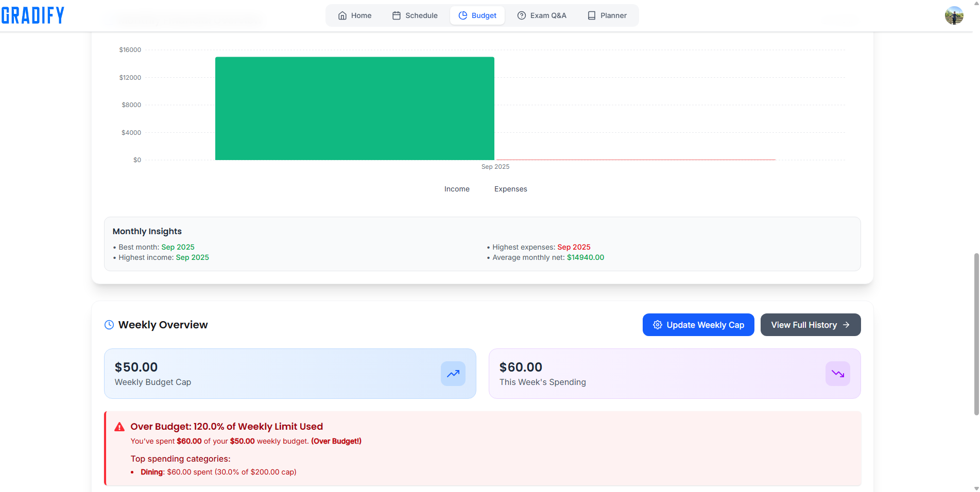Click the clock icon beside Weekly Overview
Image resolution: width=980 pixels, height=492 pixels.
click(109, 325)
